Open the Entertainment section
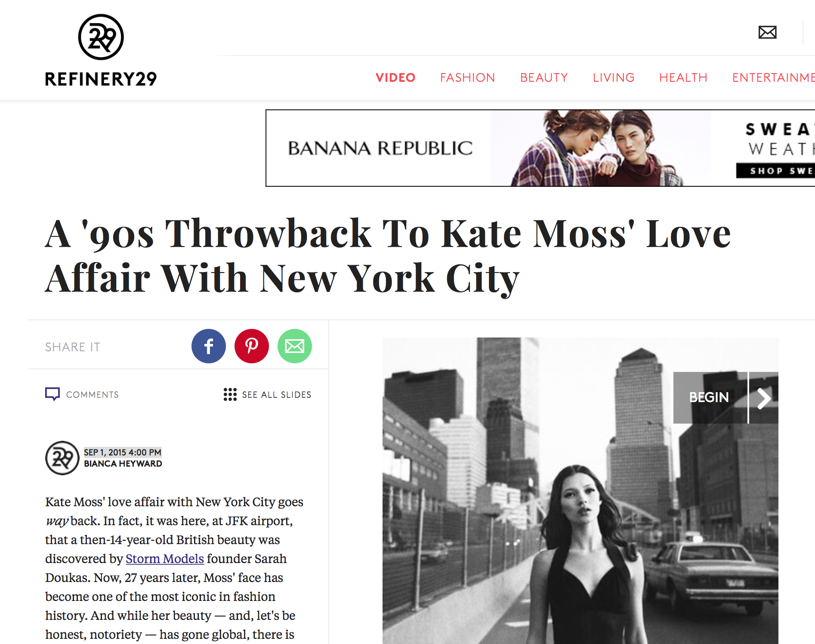Screen dimensions: 815x644 [773, 77]
